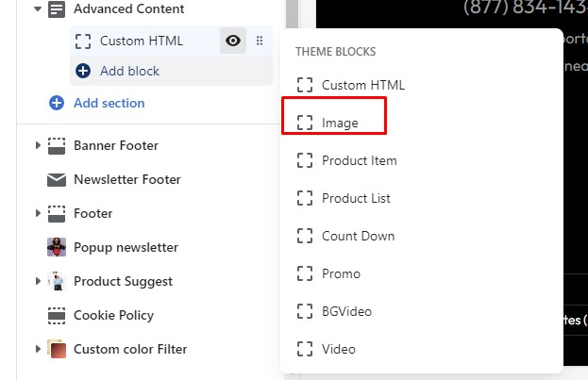Collapse the Advanced Content section

38,9
